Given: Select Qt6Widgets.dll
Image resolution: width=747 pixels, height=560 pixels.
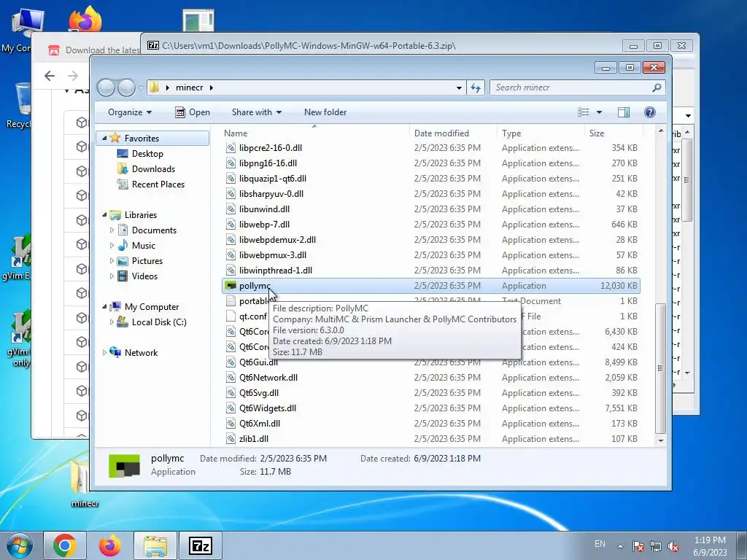Looking at the screenshot, I should [431, 408].
